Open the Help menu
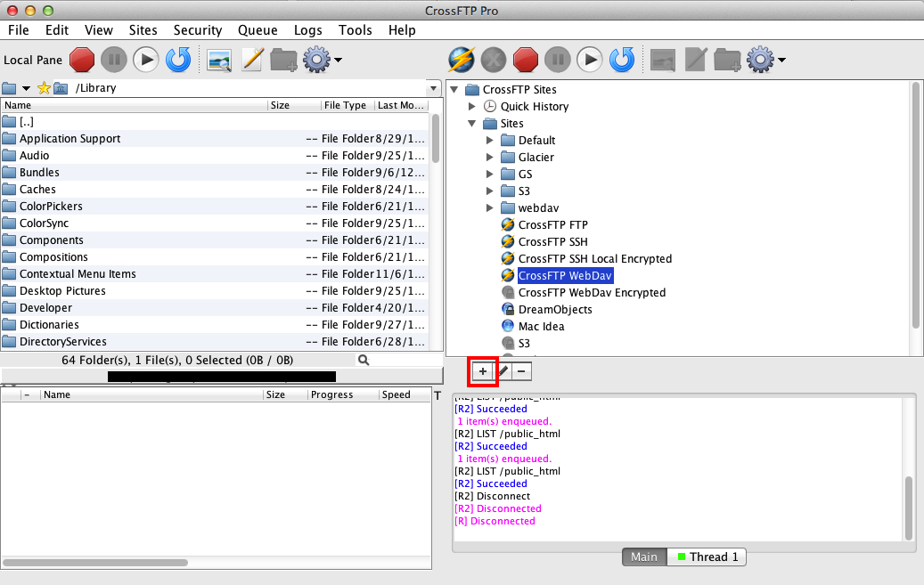Image resolution: width=924 pixels, height=585 pixels. (402, 30)
